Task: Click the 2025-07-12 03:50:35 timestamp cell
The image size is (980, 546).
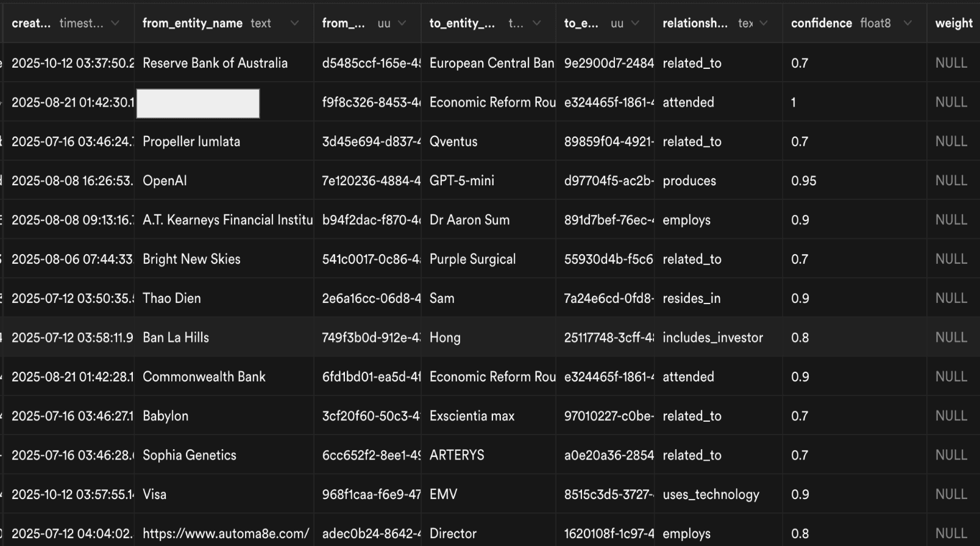Action: [x=69, y=298]
